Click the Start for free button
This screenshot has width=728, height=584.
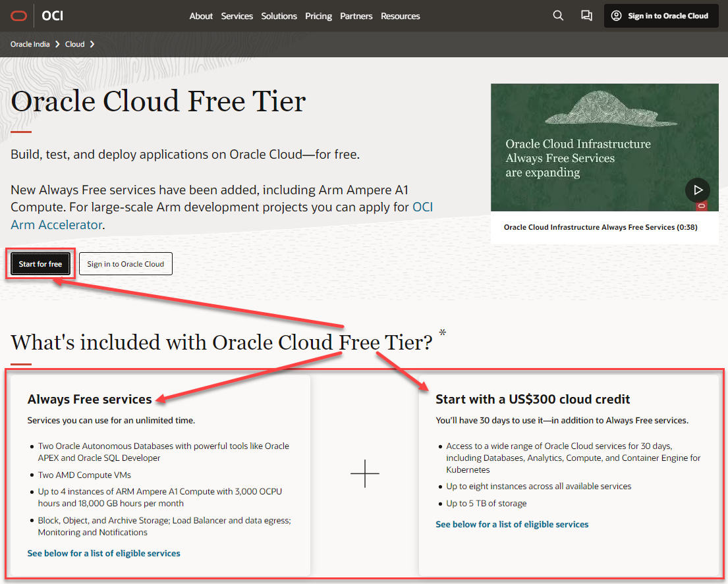coord(40,264)
